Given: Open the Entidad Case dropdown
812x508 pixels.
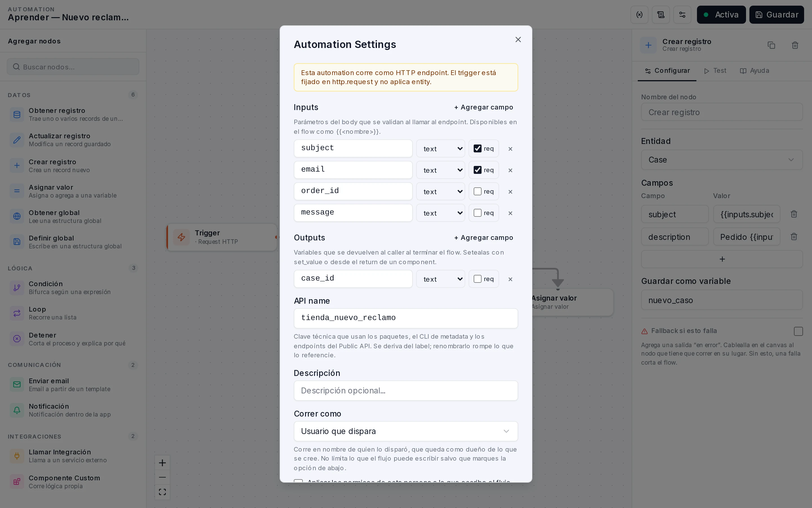Looking at the screenshot, I should 722,160.
